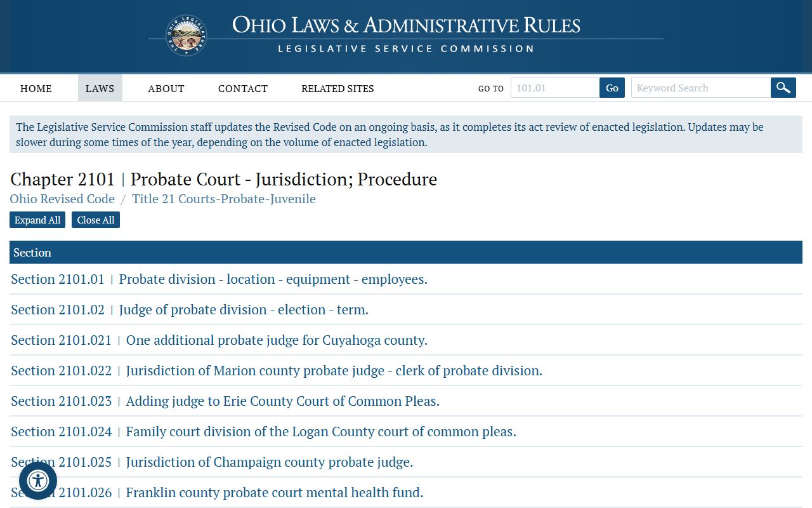Viewport: 812px width, 508px height.
Task: Focus the Keyword Search field
Action: [x=701, y=88]
